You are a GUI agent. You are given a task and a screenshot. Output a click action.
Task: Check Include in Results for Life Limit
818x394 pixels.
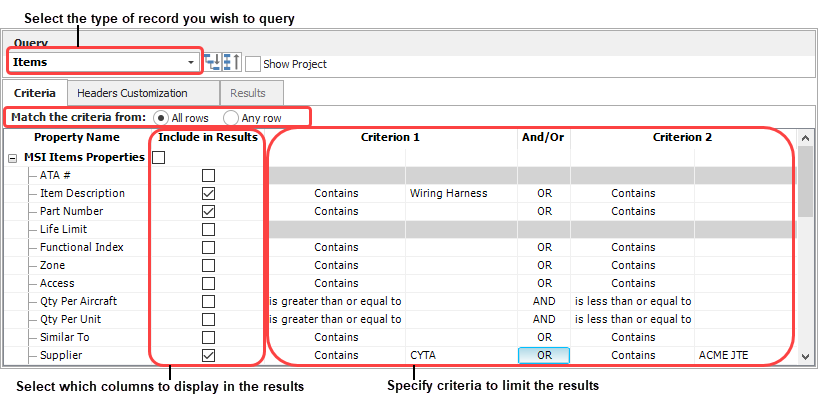coord(208,230)
